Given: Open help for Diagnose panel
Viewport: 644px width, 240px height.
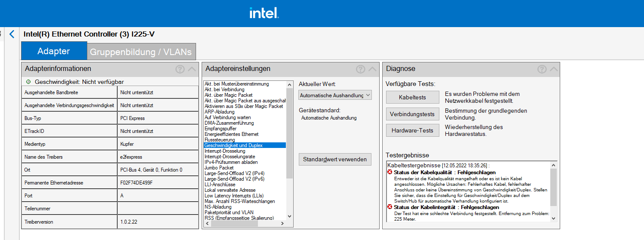Looking at the screenshot, I should click(542, 69).
